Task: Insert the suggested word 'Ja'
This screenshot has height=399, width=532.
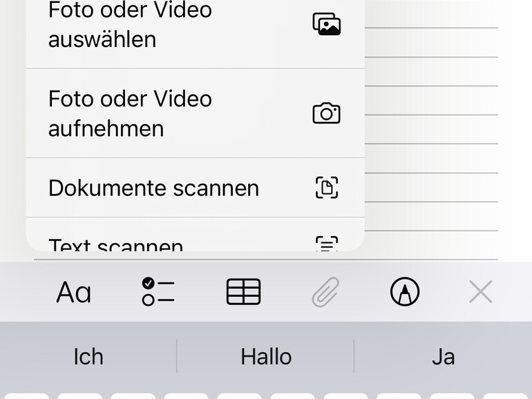Action: pos(443,357)
